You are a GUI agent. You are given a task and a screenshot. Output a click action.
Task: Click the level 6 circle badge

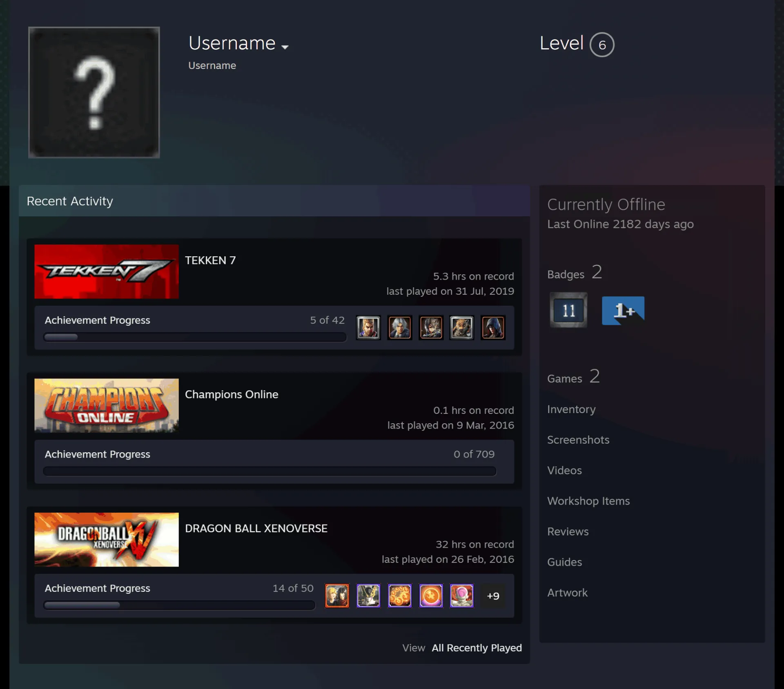[x=602, y=44]
